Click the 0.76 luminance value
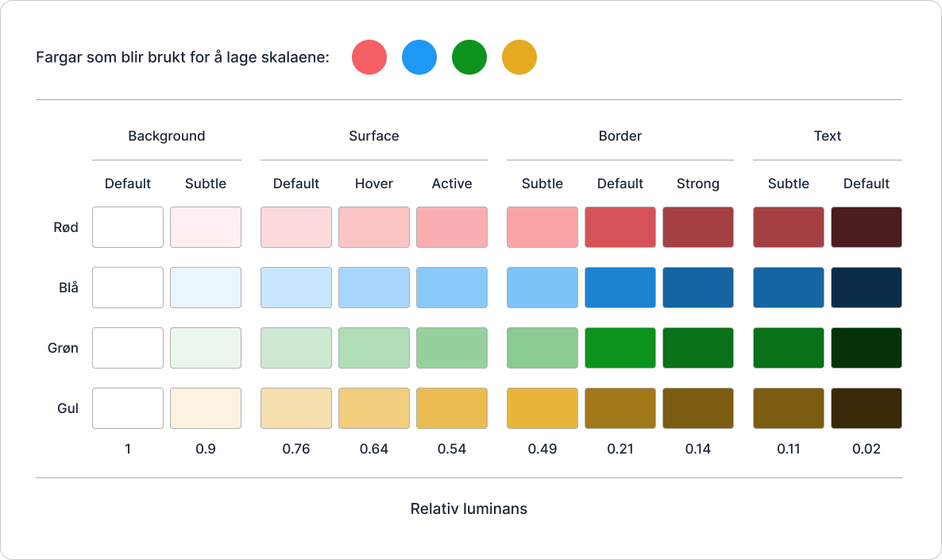This screenshot has height=560, width=942. click(x=296, y=449)
